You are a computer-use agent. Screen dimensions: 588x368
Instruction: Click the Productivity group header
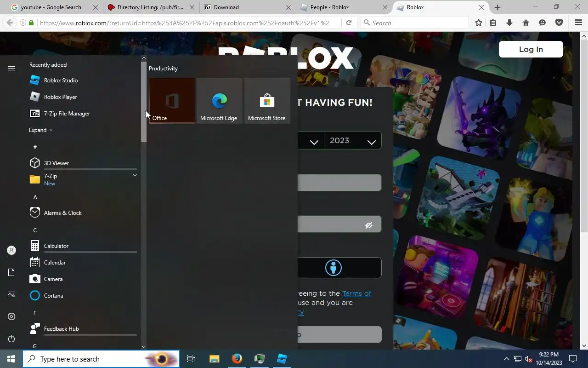pyautogui.click(x=163, y=69)
